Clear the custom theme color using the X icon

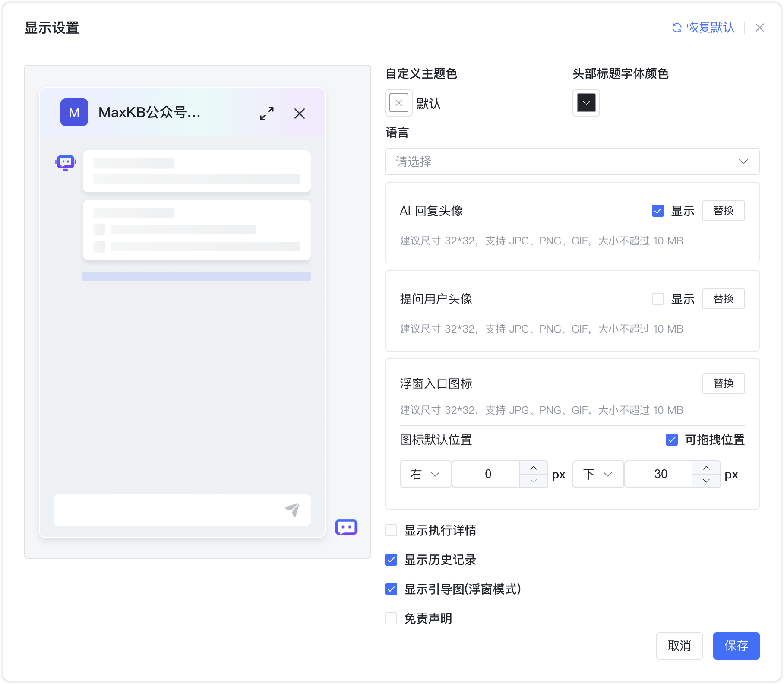[x=398, y=103]
